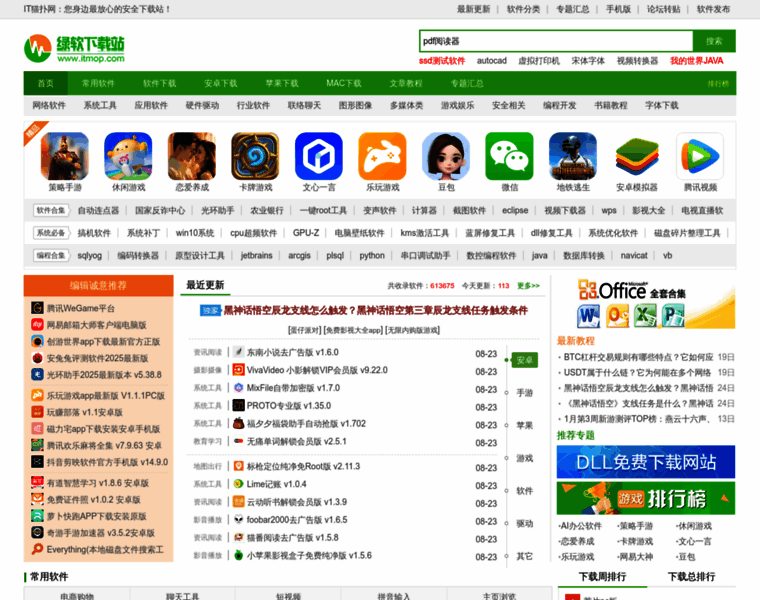Click the DLL免费下载网站 banner

646,462
